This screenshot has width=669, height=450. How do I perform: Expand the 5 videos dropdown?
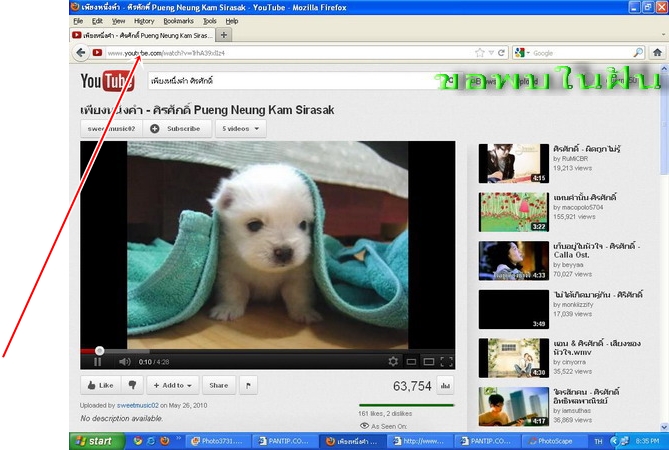tap(241, 128)
